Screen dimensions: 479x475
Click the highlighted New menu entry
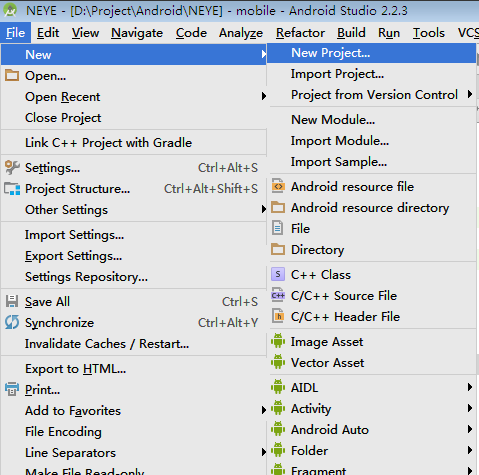coord(134,54)
